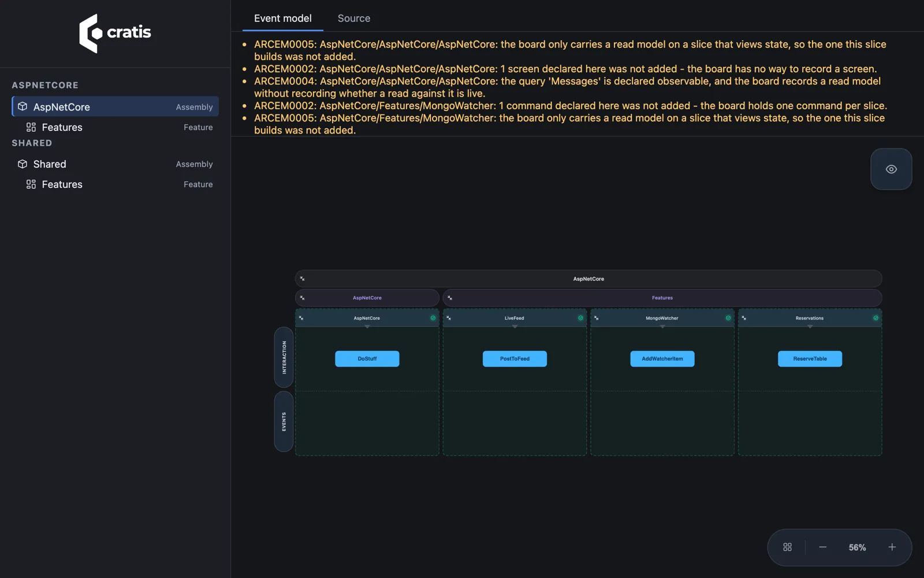This screenshot has width=924, height=578.
Task: Collapse the purple AspNetCore module group
Action: click(302, 298)
